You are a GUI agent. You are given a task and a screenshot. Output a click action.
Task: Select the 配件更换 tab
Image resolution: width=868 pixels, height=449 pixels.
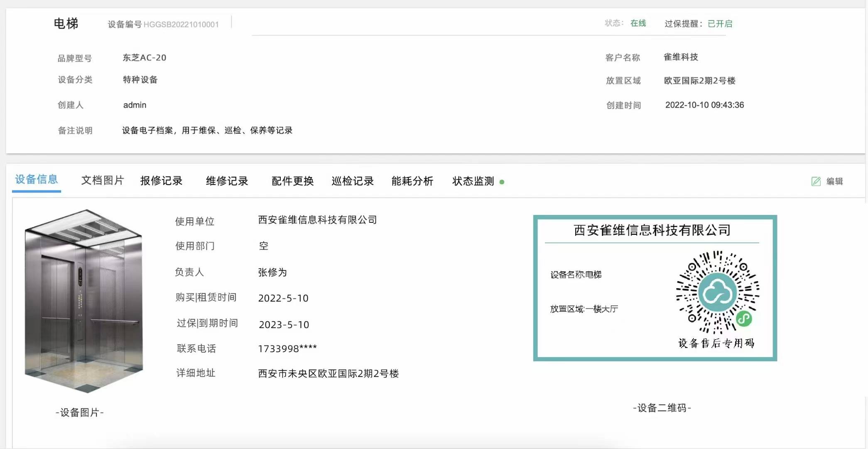pos(292,181)
